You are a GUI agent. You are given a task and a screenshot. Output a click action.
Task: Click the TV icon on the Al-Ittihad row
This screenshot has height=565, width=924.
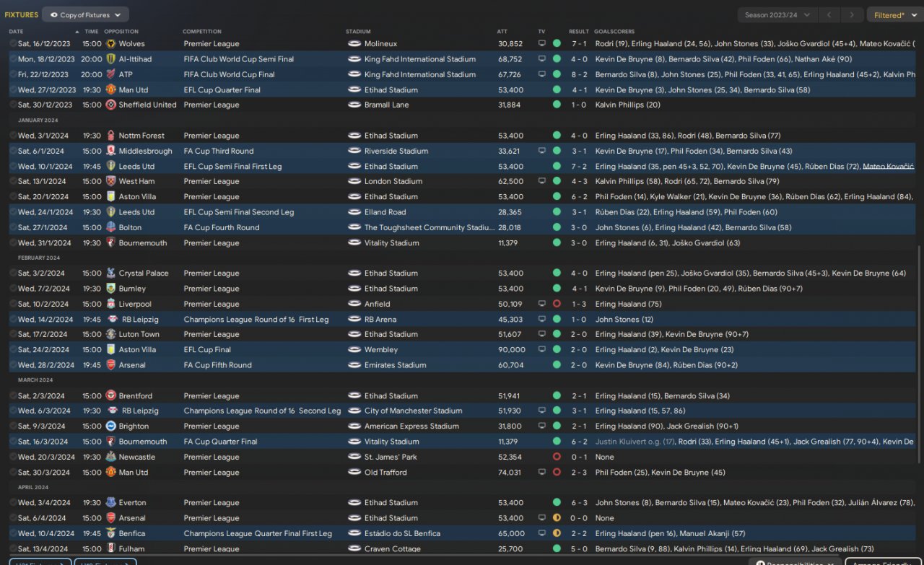click(x=542, y=59)
